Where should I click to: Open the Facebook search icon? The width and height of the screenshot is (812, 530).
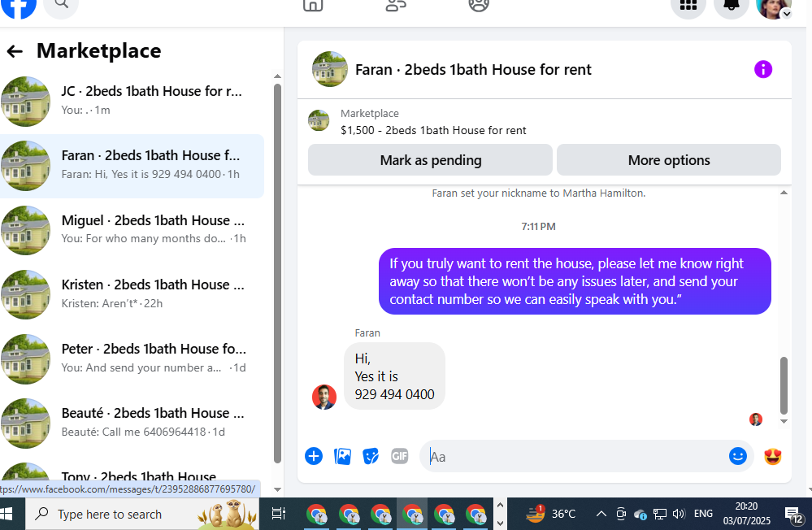[x=61, y=7]
